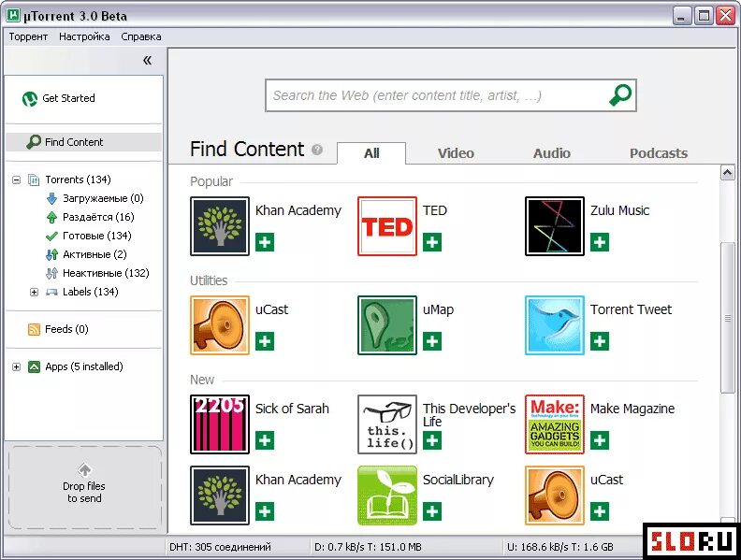The height and width of the screenshot is (560, 741).
Task: Select Неактивные (132) category
Action: pyautogui.click(x=106, y=273)
